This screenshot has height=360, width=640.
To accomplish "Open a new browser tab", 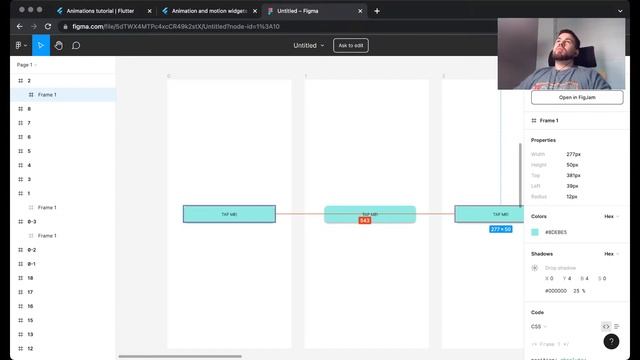I will pos(377,11).
